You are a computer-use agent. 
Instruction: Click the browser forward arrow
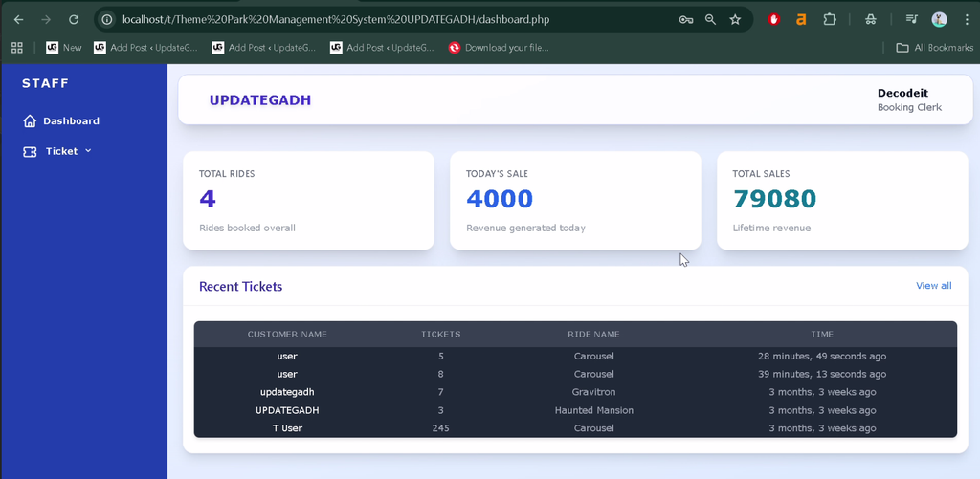click(x=46, y=20)
